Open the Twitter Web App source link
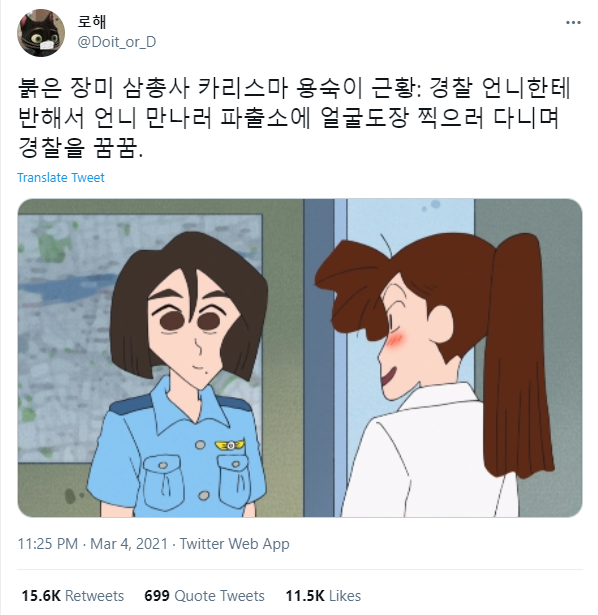 pyautogui.click(x=234, y=544)
